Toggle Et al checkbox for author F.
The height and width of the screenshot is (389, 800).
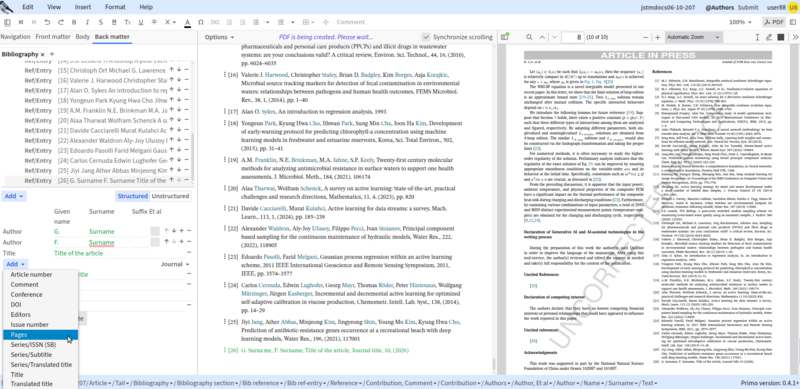click(155, 242)
